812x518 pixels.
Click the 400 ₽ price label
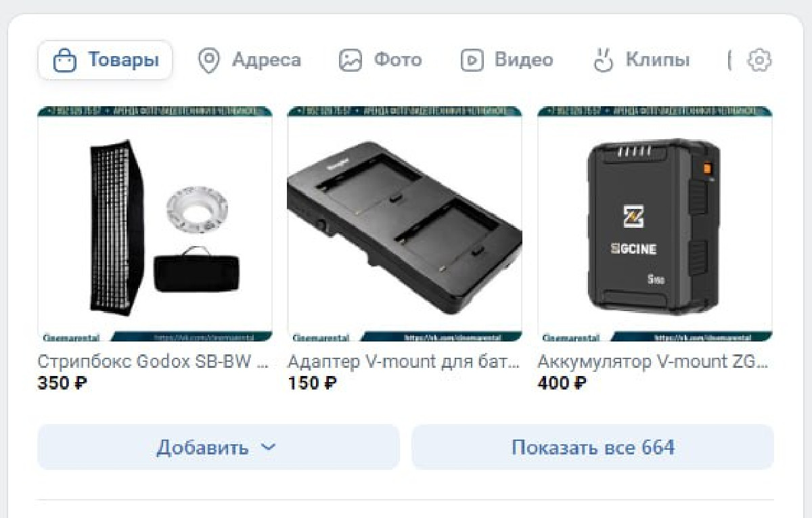click(x=562, y=383)
